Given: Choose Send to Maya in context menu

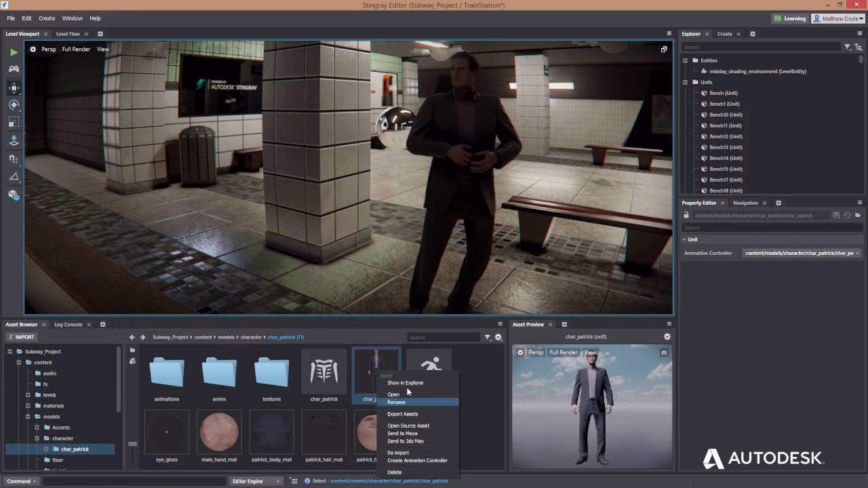Looking at the screenshot, I should coord(402,433).
